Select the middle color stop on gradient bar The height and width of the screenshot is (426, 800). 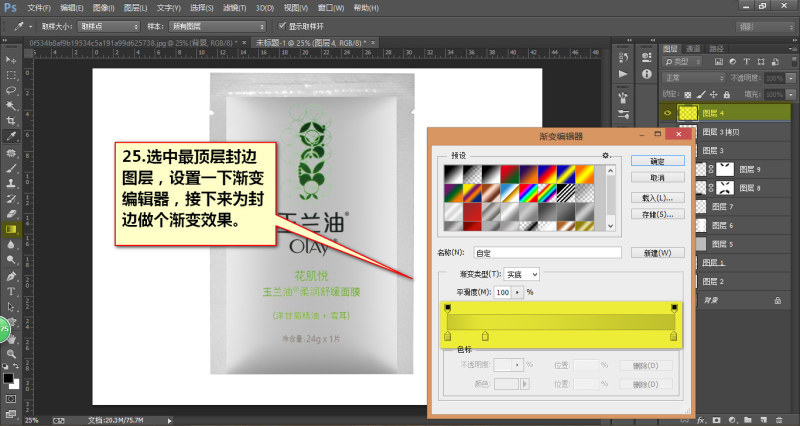(x=485, y=336)
